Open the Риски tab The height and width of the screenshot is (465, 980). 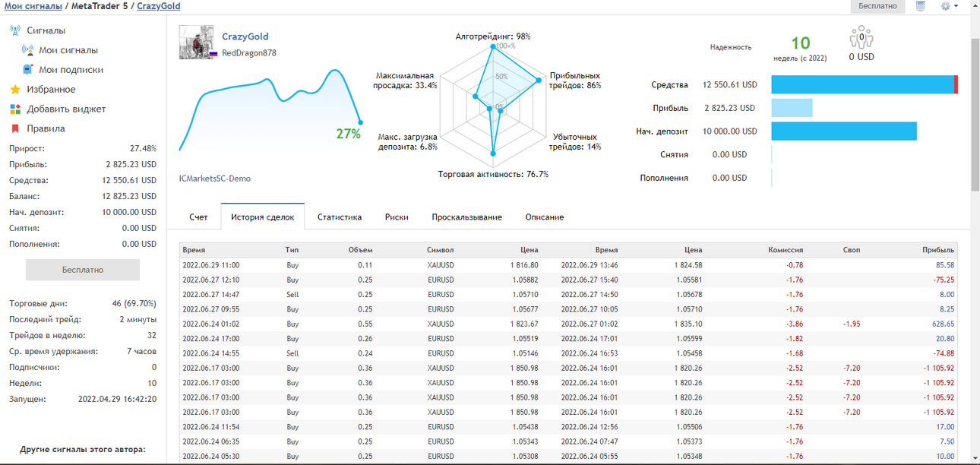click(x=397, y=217)
